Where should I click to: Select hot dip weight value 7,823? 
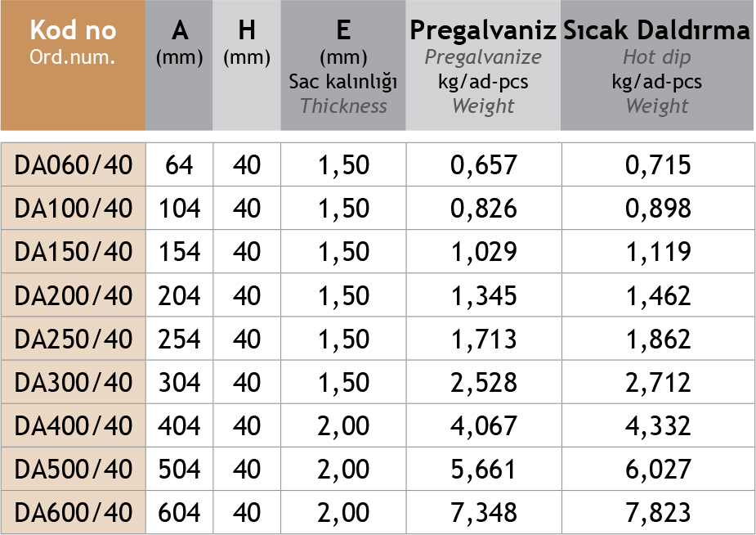coord(658,512)
